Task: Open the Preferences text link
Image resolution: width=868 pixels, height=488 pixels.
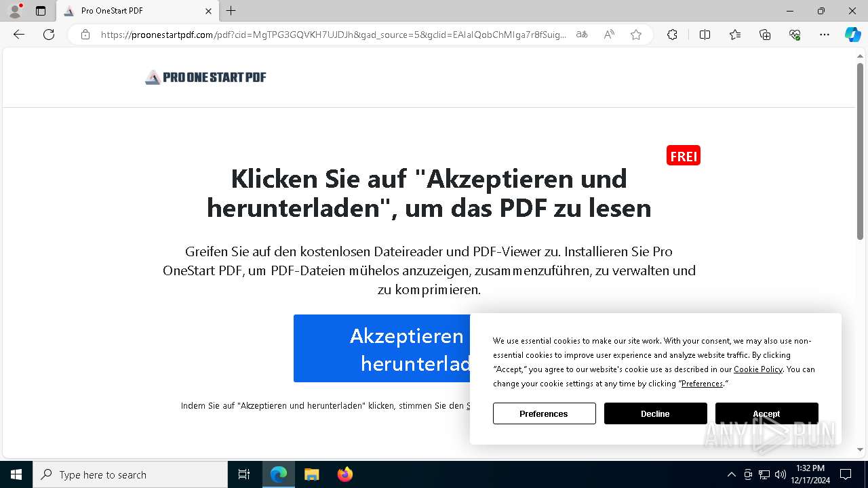Action: (703, 384)
